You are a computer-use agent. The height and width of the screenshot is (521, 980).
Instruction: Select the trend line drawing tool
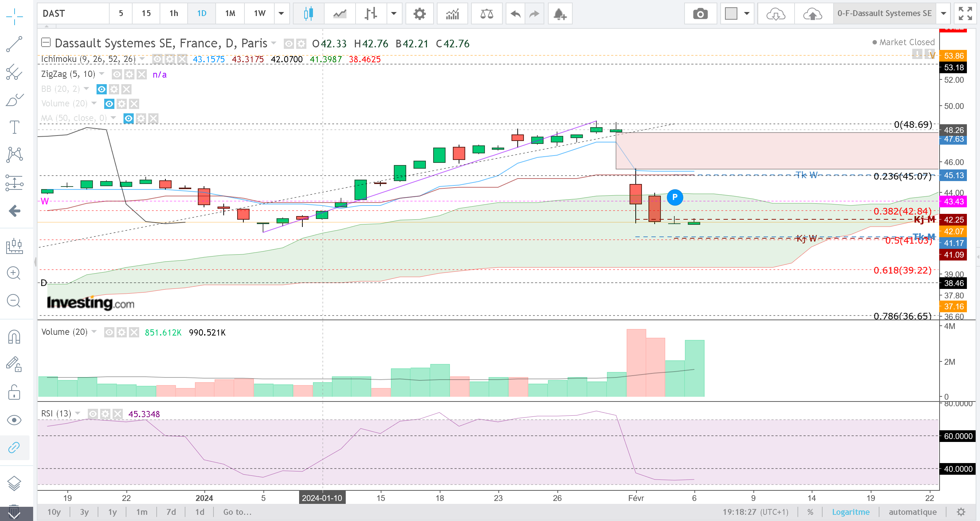tap(15, 44)
